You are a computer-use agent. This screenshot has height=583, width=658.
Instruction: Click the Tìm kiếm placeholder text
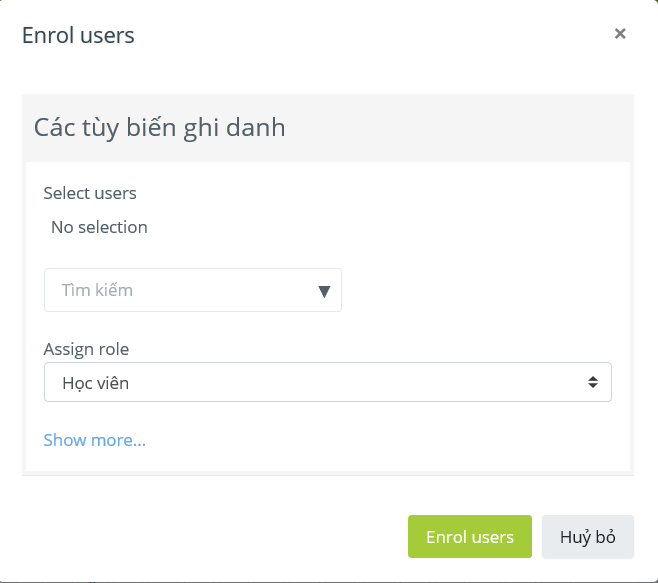pos(97,290)
